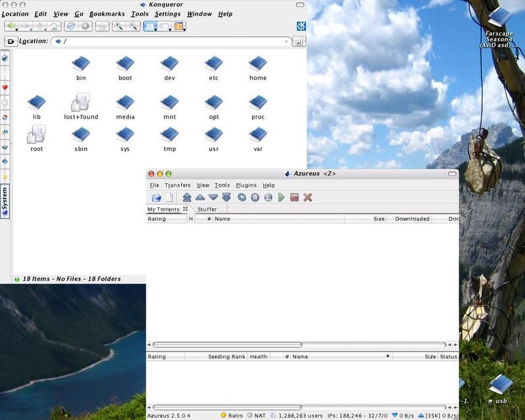525x420 pixels.
Task: Open the view-mode button dropdown arrow
Action: tap(156, 30)
